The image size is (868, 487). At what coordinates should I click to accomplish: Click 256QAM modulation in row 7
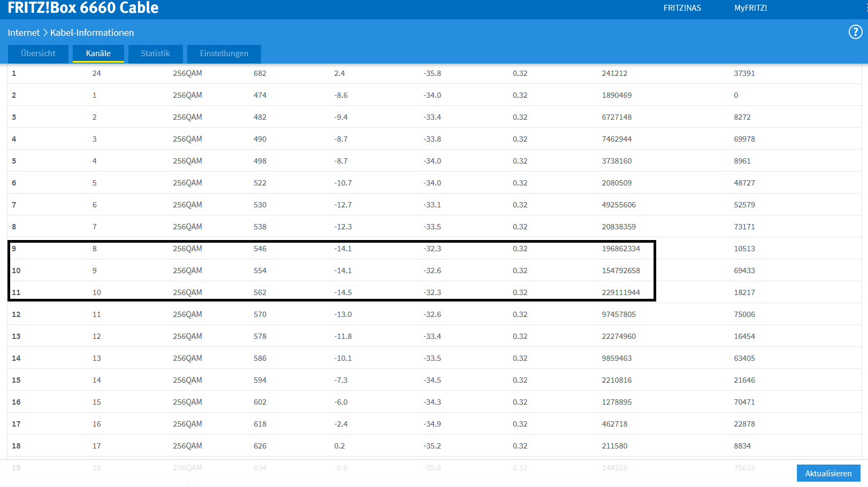187,205
